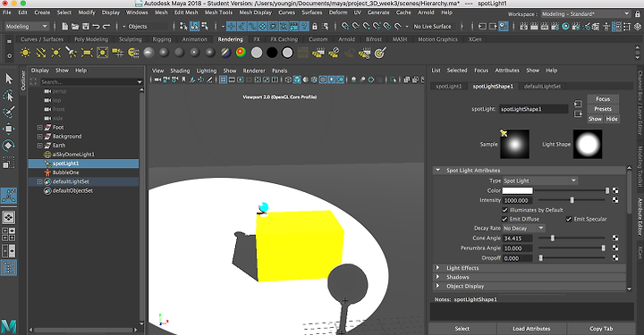Screen dimensions: 644x335
Task: Expand the Foot node in Outliner
Action: (40, 127)
